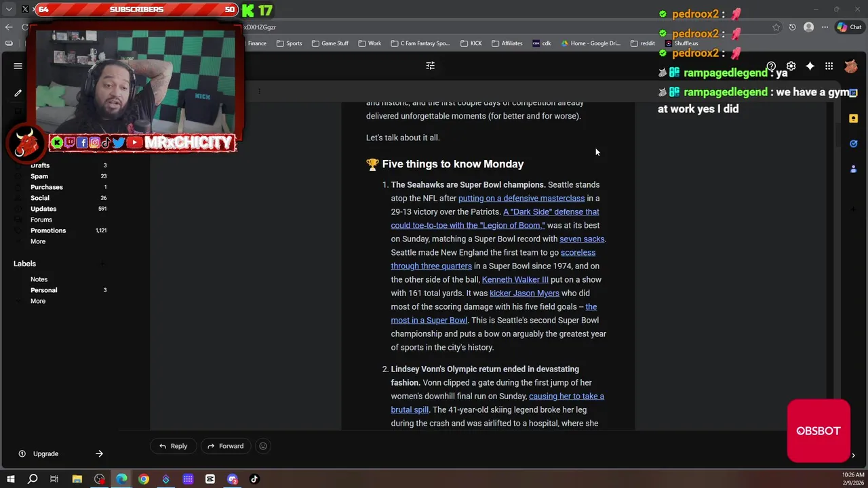Open TikTok app from taskbar
The image size is (868, 488).
coord(254,479)
